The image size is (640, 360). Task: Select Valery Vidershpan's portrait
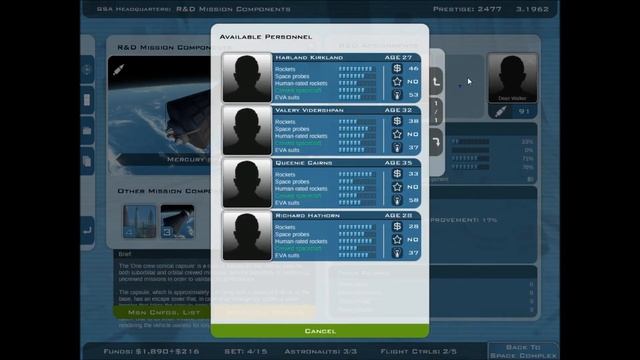247,130
